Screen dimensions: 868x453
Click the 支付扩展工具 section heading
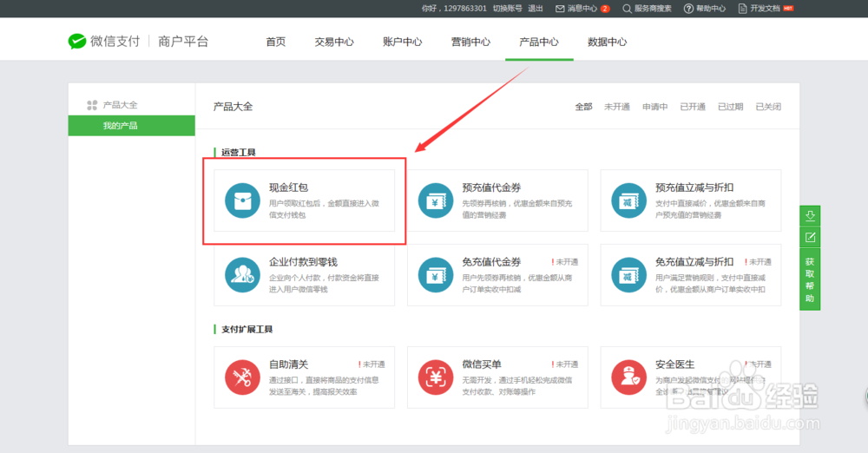click(247, 330)
